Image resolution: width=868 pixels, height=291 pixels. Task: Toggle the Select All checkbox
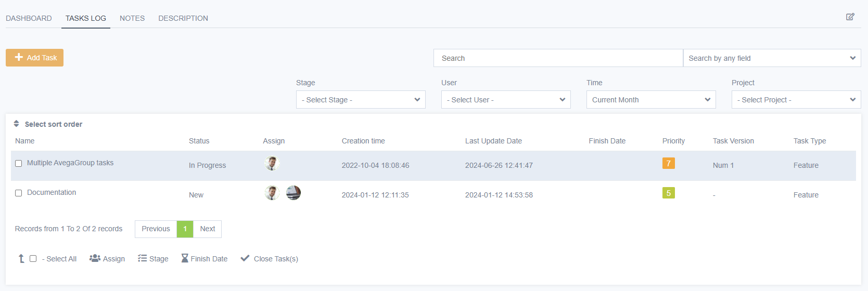[x=33, y=258]
